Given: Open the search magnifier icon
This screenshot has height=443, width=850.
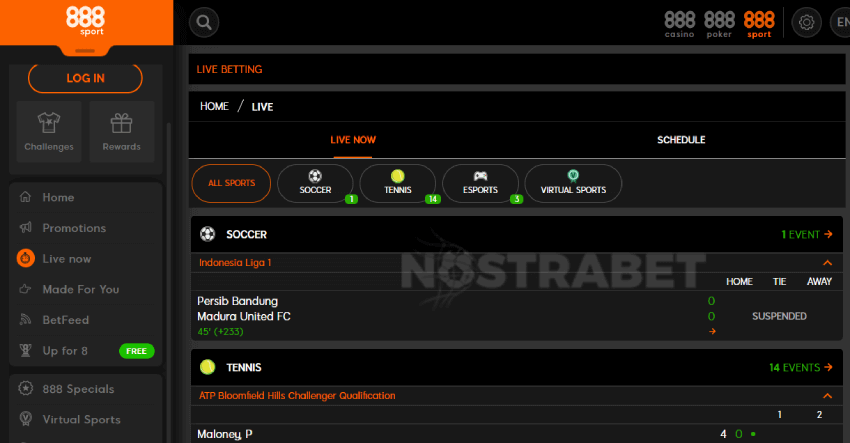Looking at the screenshot, I should click(204, 22).
